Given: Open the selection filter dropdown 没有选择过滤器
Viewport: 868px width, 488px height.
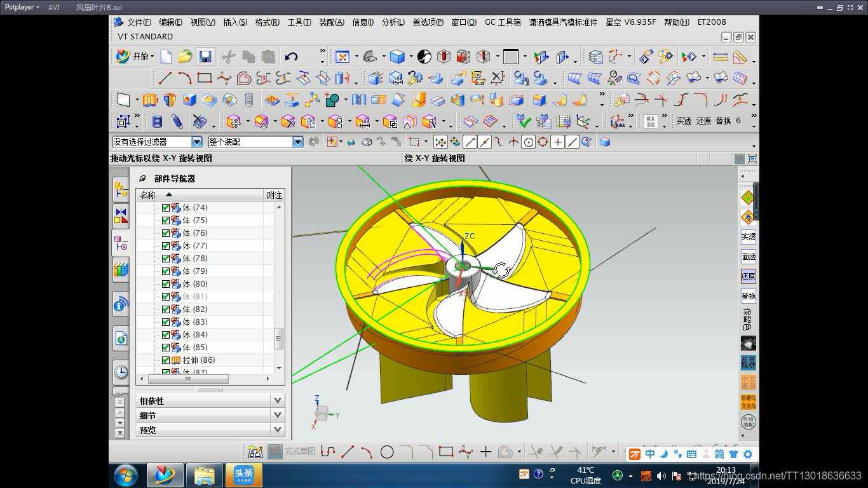Looking at the screenshot, I should [196, 142].
